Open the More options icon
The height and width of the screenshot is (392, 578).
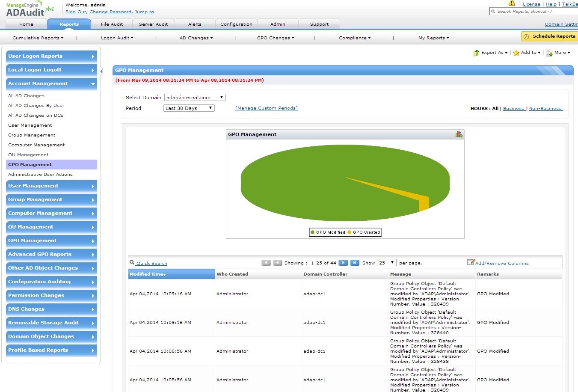[549, 53]
